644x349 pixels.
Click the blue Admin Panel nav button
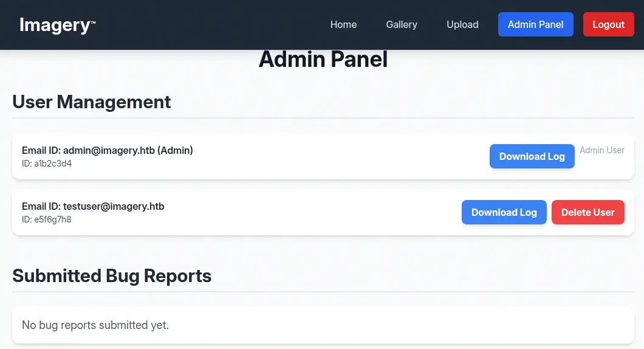click(x=535, y=24)
